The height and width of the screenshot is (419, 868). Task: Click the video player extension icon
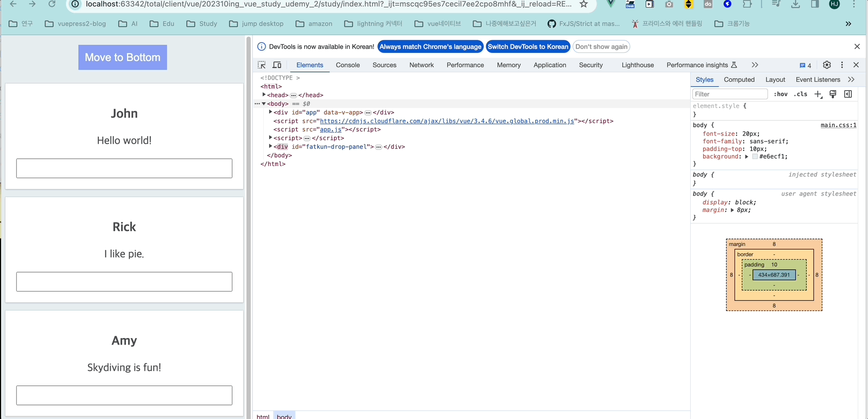tap(650, 4)
